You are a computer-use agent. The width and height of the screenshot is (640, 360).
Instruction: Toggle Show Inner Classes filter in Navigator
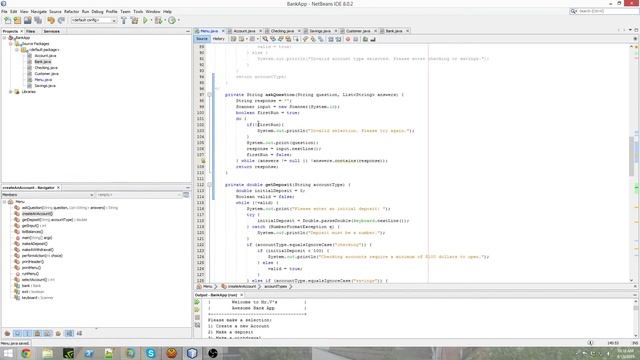(48, 333)
